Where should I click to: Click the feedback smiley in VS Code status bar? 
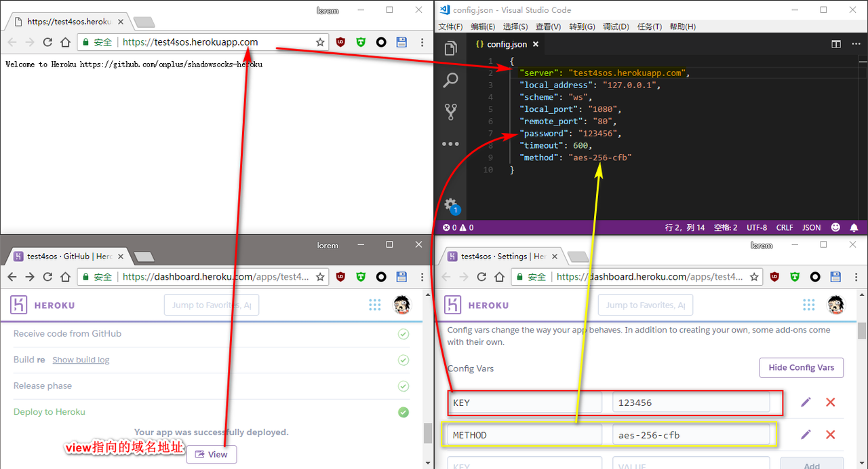click(835, 227)
